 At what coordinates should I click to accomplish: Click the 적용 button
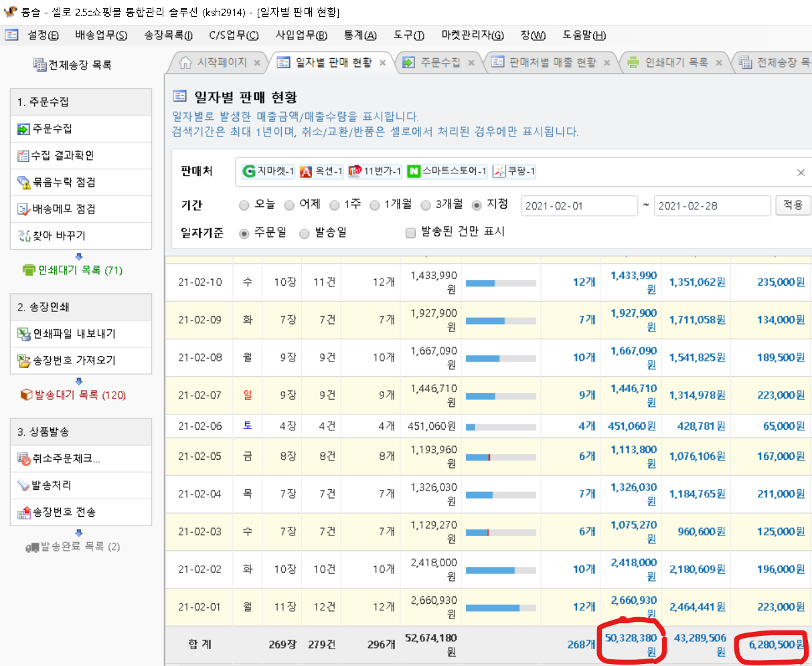pos(793,205)
